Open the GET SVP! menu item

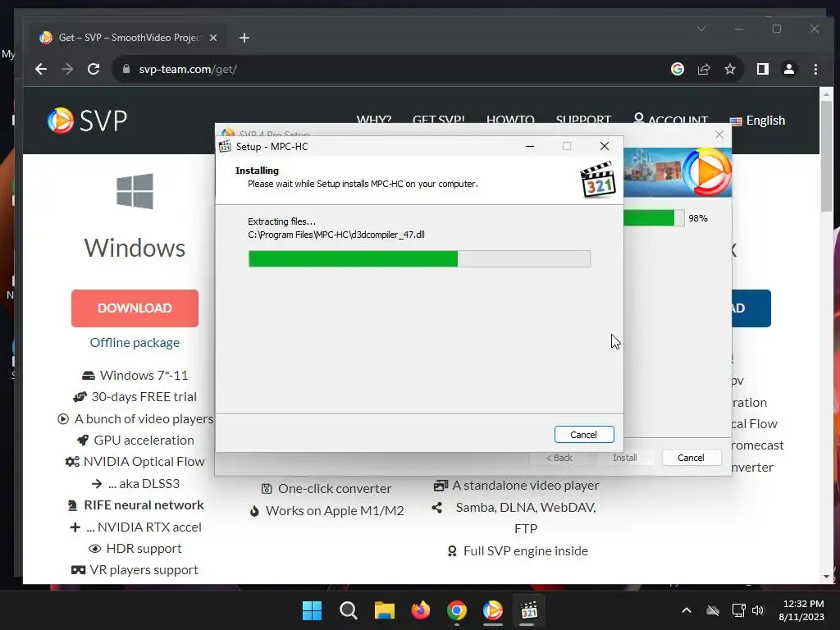tap(438, 120)
